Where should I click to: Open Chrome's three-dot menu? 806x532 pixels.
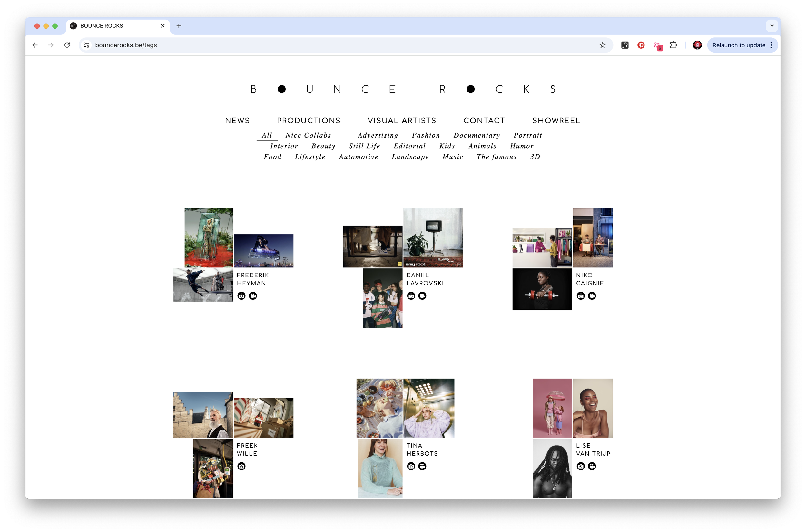coord(772,45)
